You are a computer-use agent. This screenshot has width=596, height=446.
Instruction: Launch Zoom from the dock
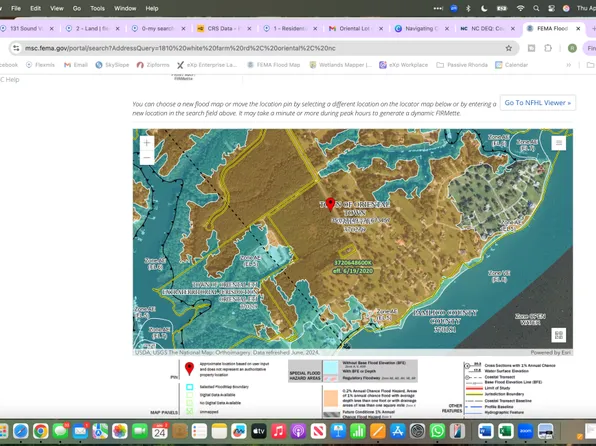click(x=525, y=431)
